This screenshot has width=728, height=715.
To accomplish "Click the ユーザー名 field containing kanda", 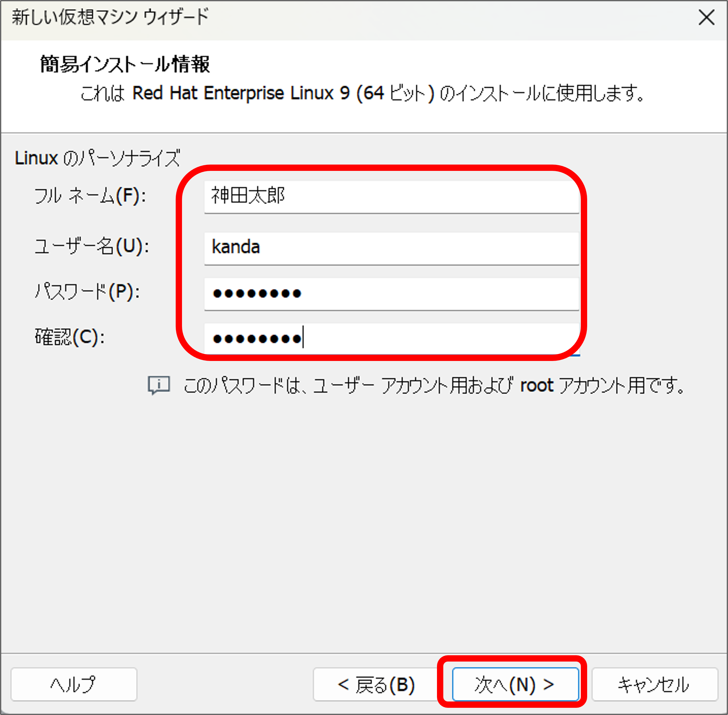I will (x=391, y=248).
